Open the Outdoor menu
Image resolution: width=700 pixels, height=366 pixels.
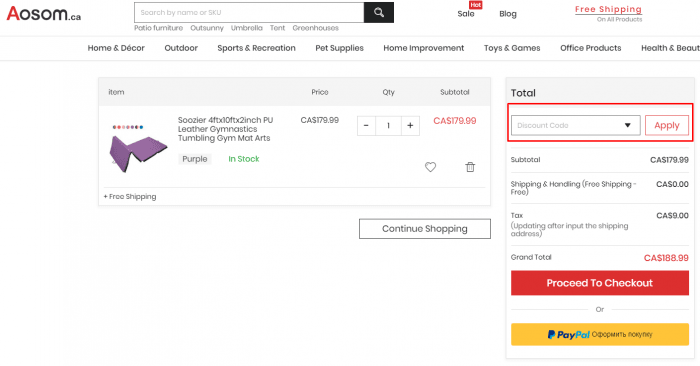[x=181, y=48]
